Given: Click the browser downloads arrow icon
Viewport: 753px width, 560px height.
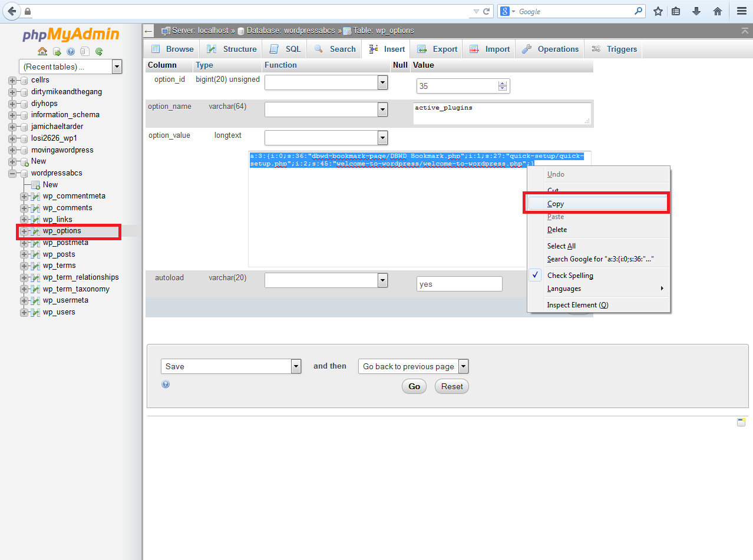Looking at the screenshot, I should click(x=696, y=11).
